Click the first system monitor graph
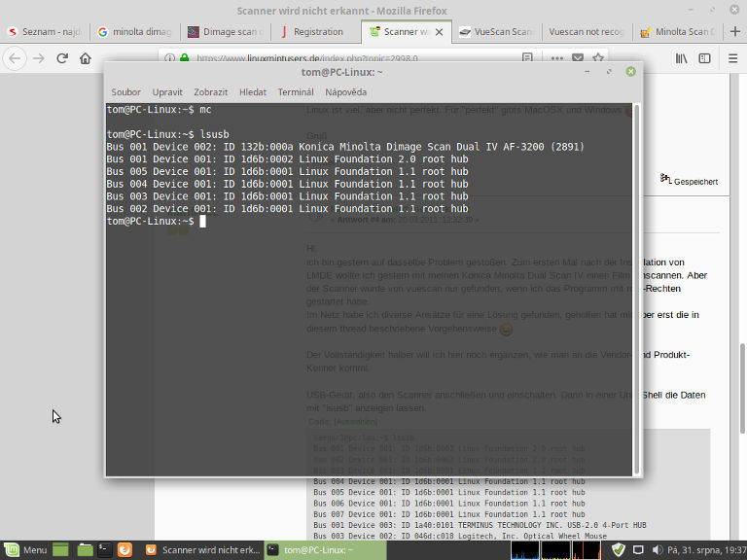The width and height of the screenshot is (747, 560). coord(524,550)
